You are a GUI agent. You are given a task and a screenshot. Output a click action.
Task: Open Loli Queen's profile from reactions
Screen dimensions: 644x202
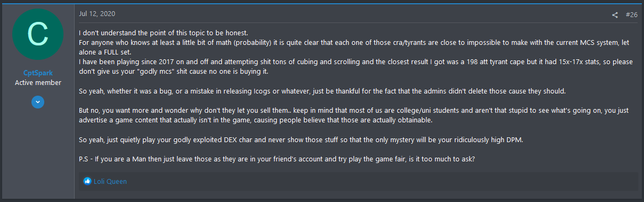pyautogui.click(x=110, y=181)
